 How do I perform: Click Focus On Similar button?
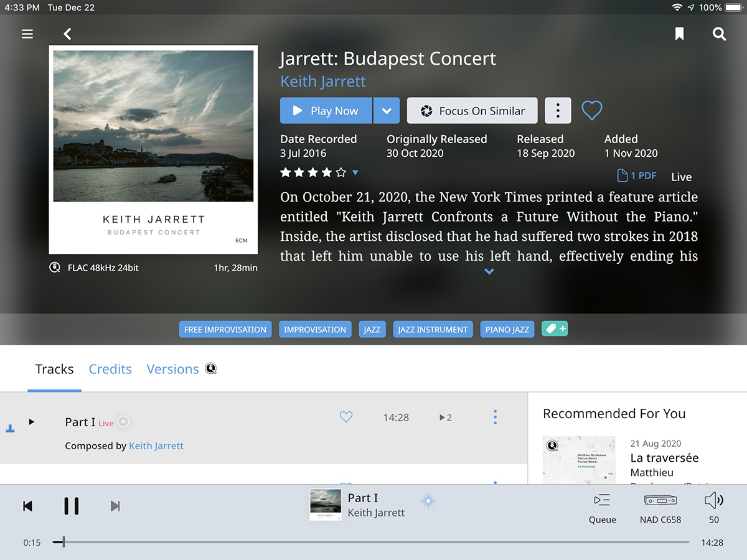click(x=472, y=111)
